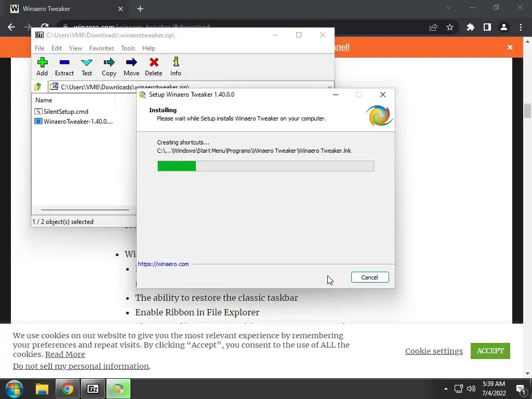Click the green installation progress bar
Screen dimensions: 532x399
point(265,166)
